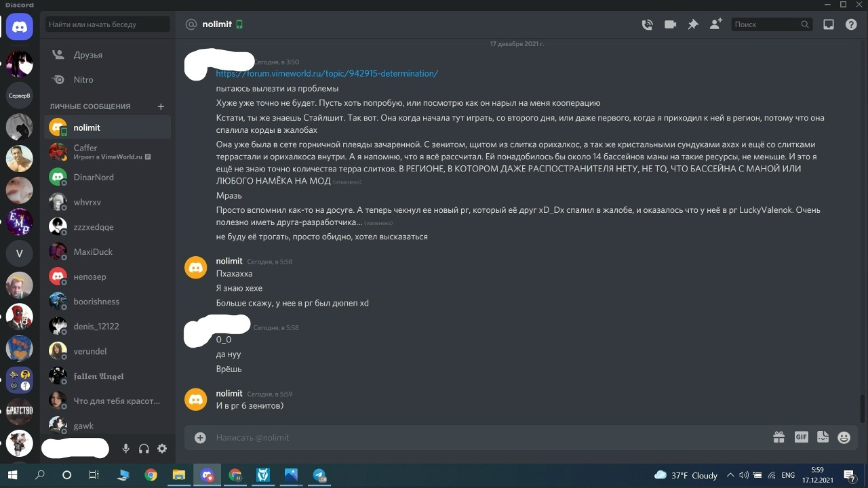This screenshot has height=488, width=868.
Task: Toggle headphones deafen
Action: point(144,448)
